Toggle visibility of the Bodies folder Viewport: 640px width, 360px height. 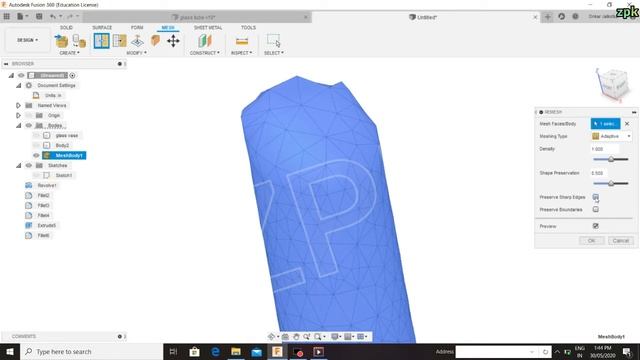29,125
